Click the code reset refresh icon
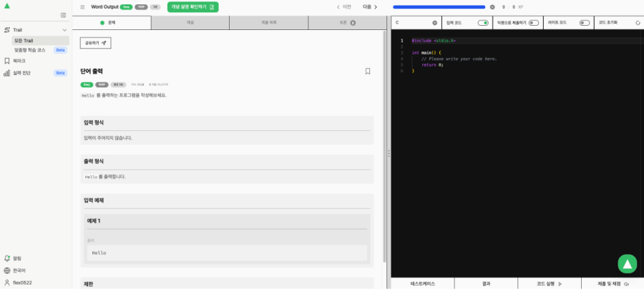 [638, 23]
